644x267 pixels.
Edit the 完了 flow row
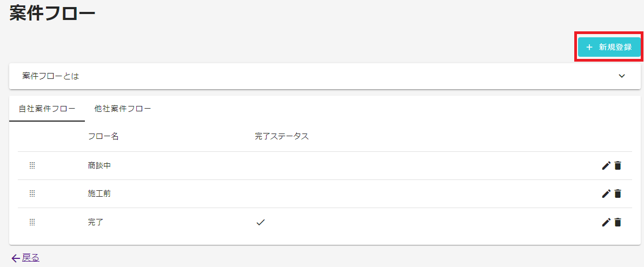pos(606,222)
